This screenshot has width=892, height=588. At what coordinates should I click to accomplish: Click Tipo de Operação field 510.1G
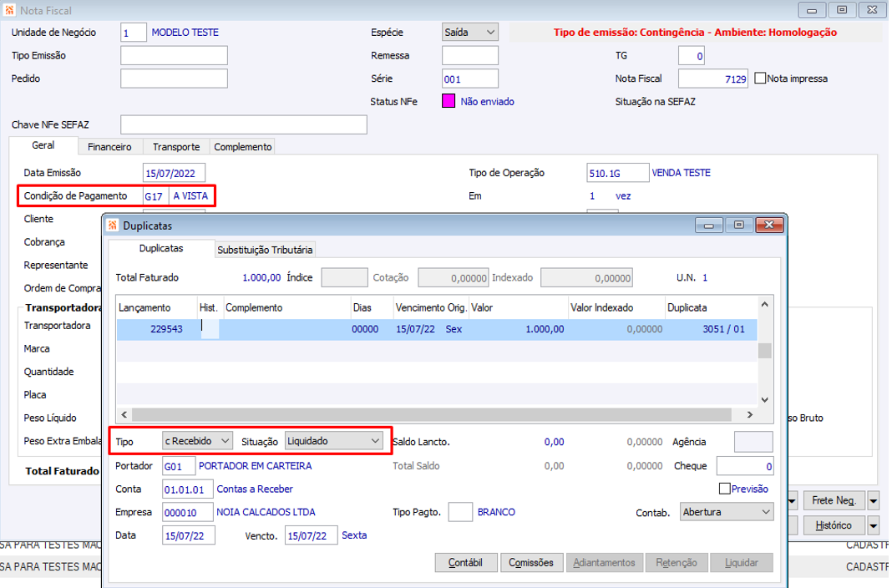pos(618,173)
